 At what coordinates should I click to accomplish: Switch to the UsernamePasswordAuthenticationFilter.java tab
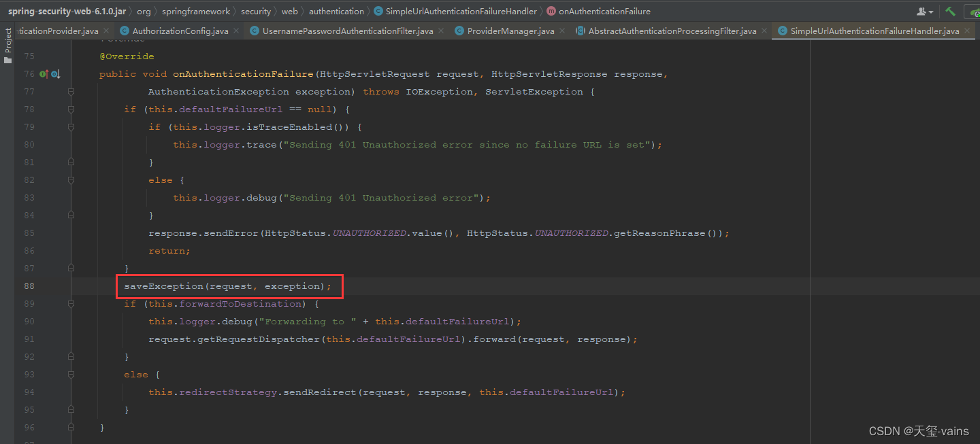click(x=347, y=31)
